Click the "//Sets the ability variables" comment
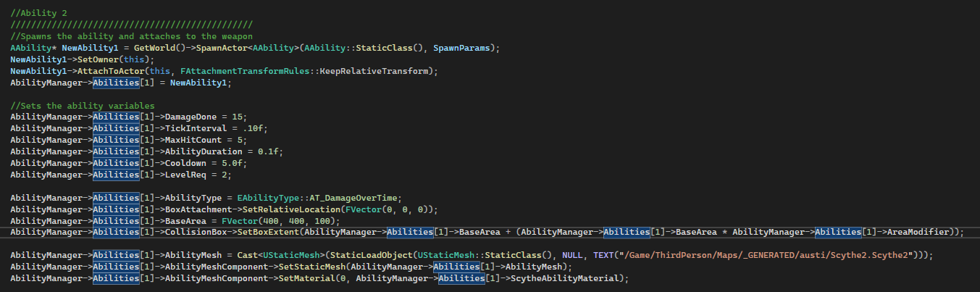This screenshot has height=292, width=980. pos(78,106)
